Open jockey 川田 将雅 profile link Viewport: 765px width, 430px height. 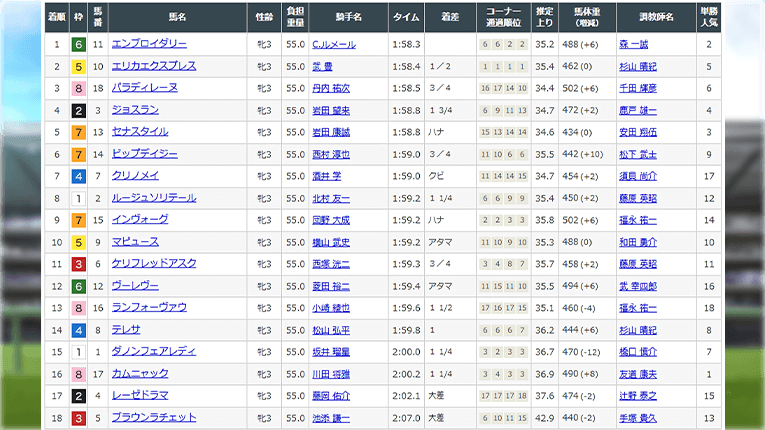(x=330, y=374)
